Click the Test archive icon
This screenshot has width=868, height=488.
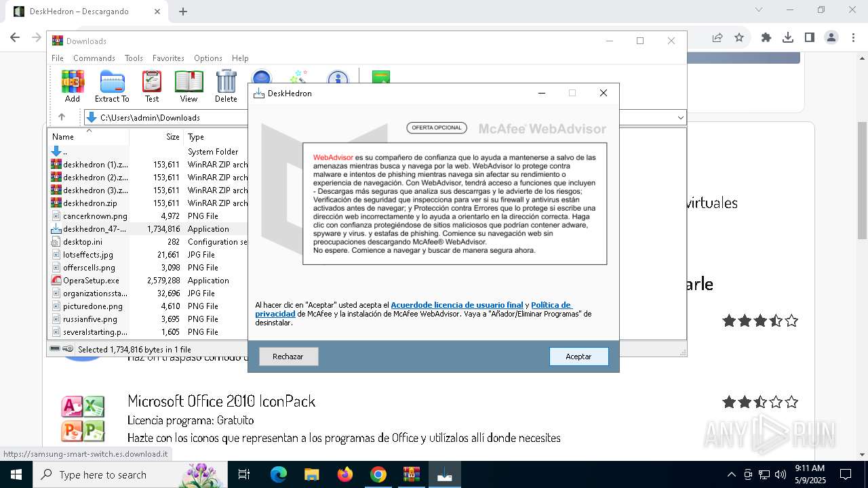(152, 86)
